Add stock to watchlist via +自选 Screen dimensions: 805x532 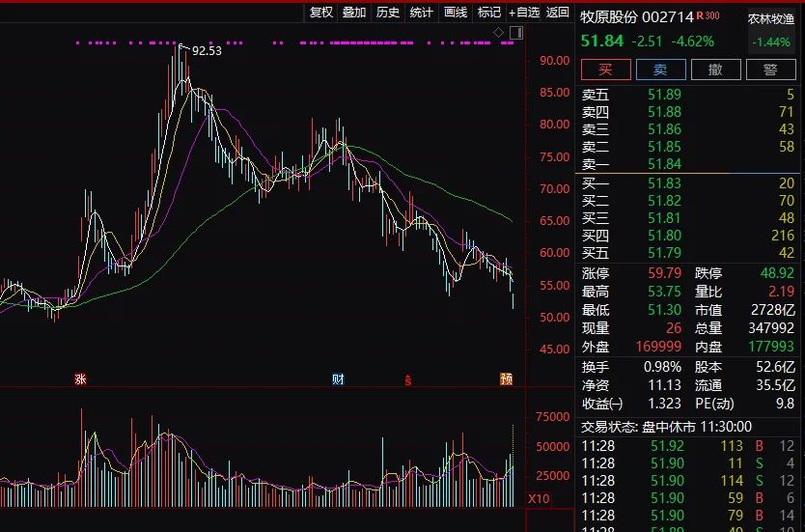click(x=523, y=13)
